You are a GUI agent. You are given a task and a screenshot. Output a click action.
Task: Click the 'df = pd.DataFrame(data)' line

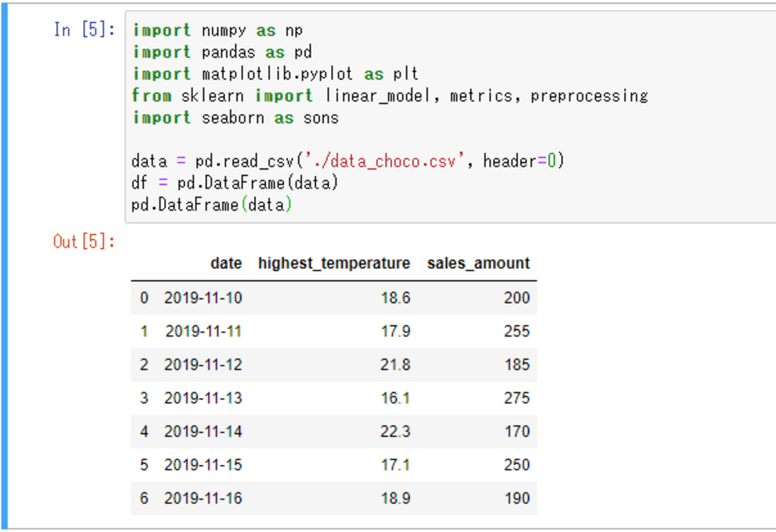point(235,183)
